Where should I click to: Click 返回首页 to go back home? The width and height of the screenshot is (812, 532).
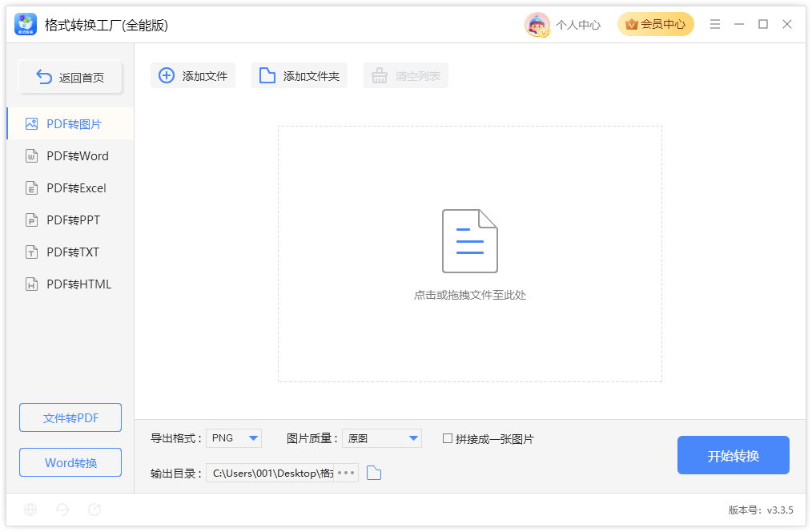point(70,77)
